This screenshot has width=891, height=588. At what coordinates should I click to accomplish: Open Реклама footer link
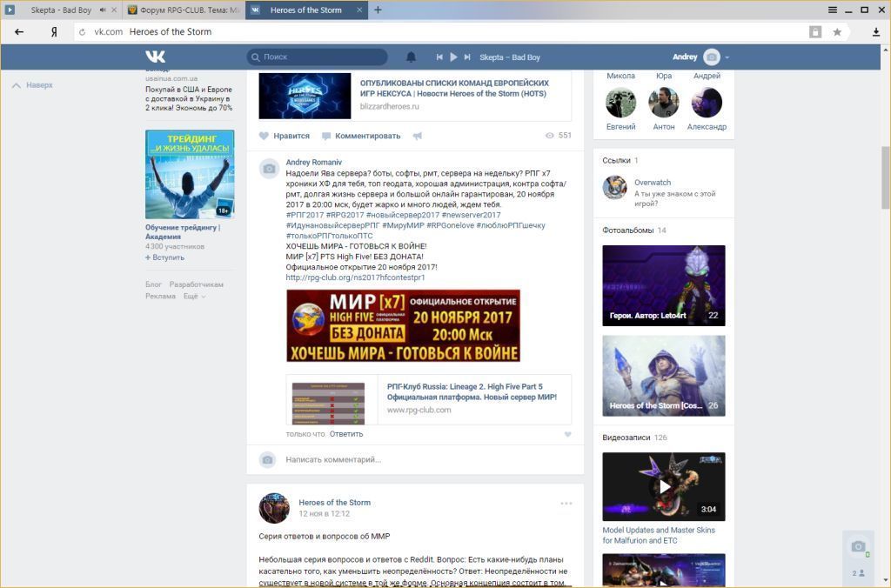[160, 296]
